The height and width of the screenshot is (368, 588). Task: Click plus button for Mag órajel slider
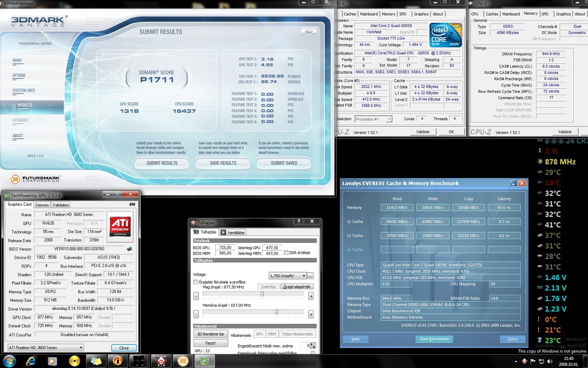[311, 296]
